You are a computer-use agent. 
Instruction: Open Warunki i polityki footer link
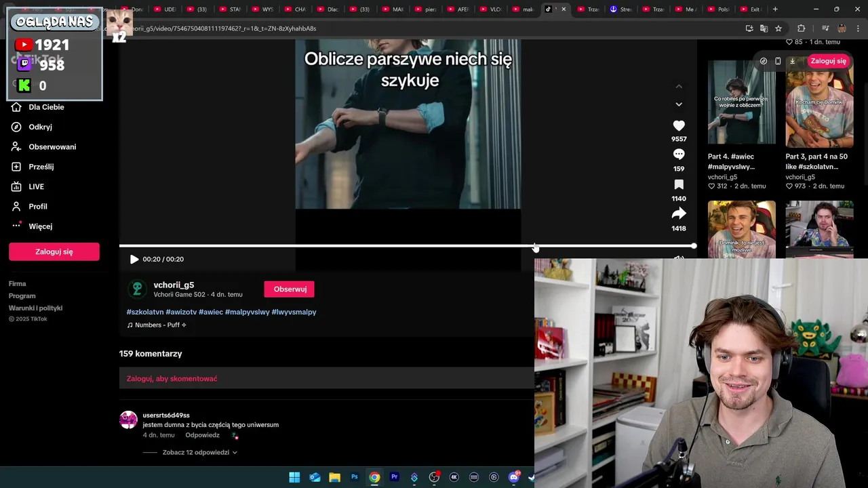36,308
